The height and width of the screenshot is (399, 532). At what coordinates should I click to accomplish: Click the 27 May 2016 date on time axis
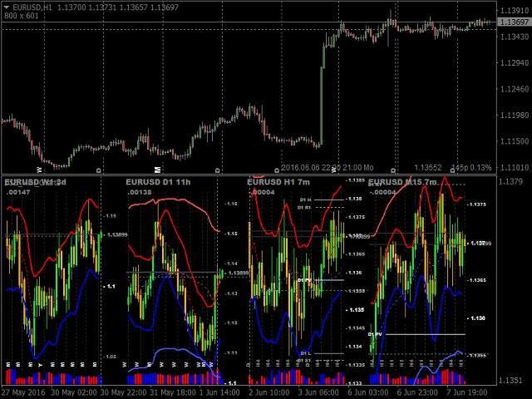click(x=22, y=392)
